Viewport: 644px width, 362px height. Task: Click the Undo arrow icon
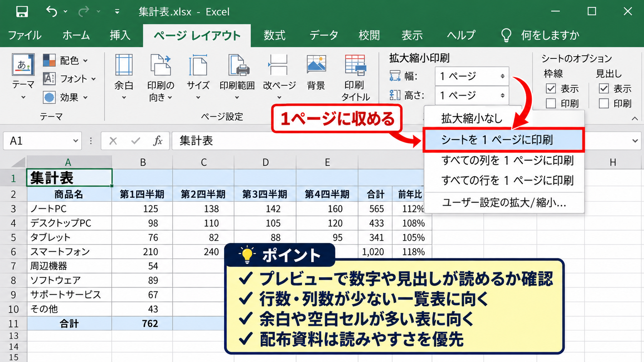(52, 12)
